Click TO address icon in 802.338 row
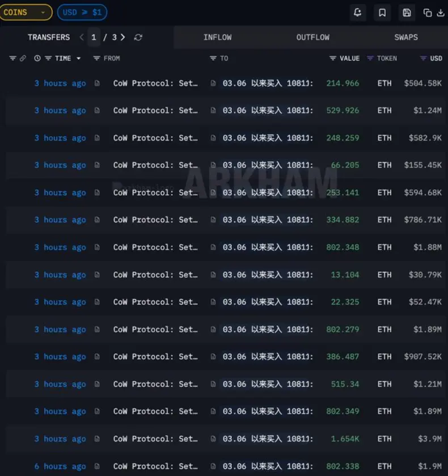 click(x=213, y=466)
